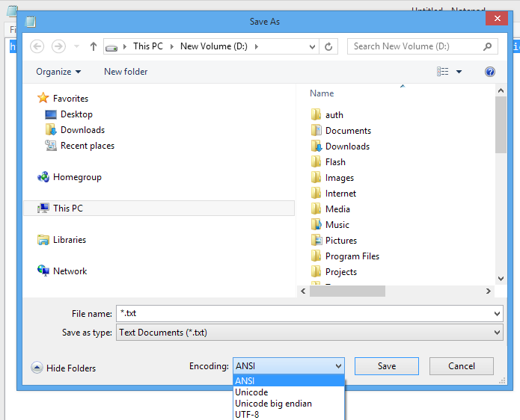Collapse panel with Hide Folders
Image resolution: width=520 pixels, height=420 pixels.
point(64,368)
